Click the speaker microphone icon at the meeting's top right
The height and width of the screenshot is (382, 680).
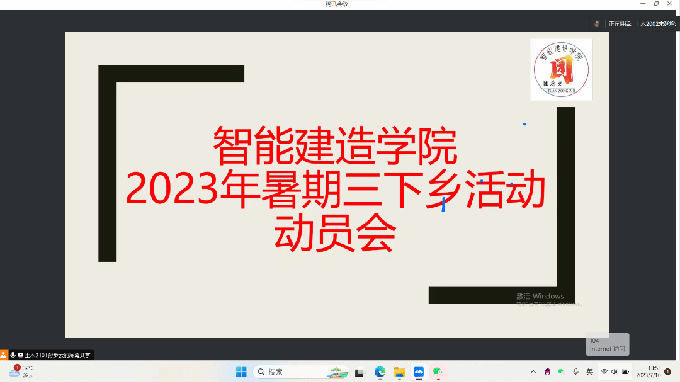click(x=596, y=24)
